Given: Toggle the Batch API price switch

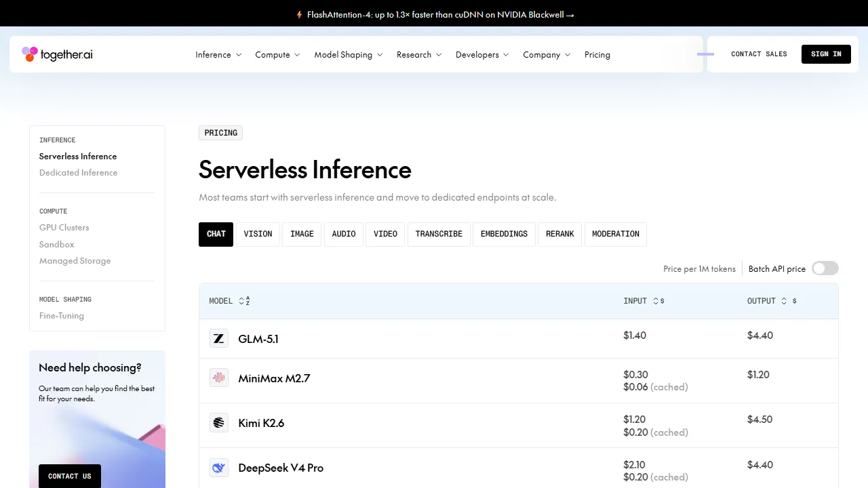Looking at the screenshot, I should [x=825, y=268].
